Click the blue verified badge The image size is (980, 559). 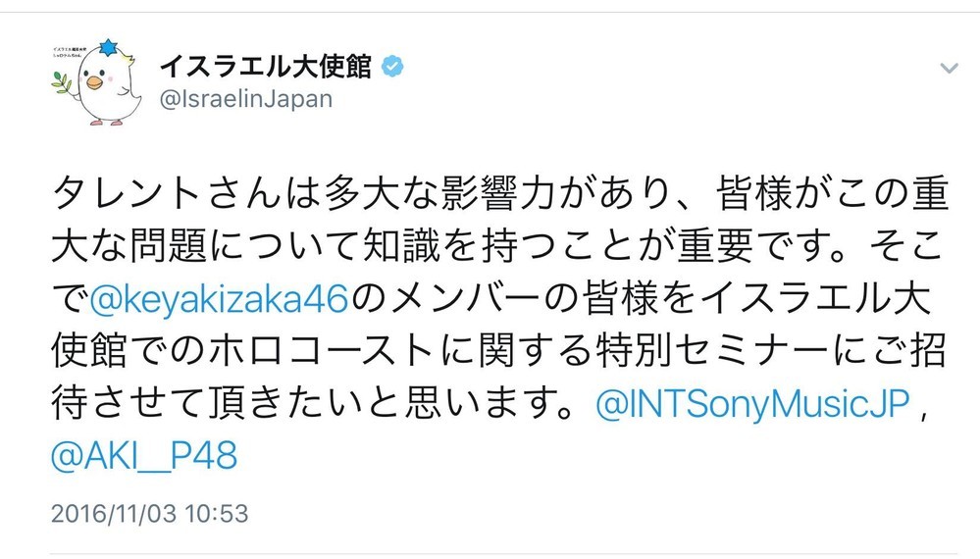click(x=389, y=66)
